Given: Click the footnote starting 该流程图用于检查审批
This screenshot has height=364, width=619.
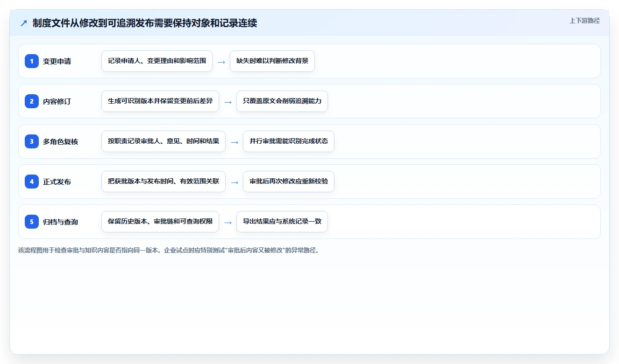Looking at the screenshot, I should coord(169,250).
